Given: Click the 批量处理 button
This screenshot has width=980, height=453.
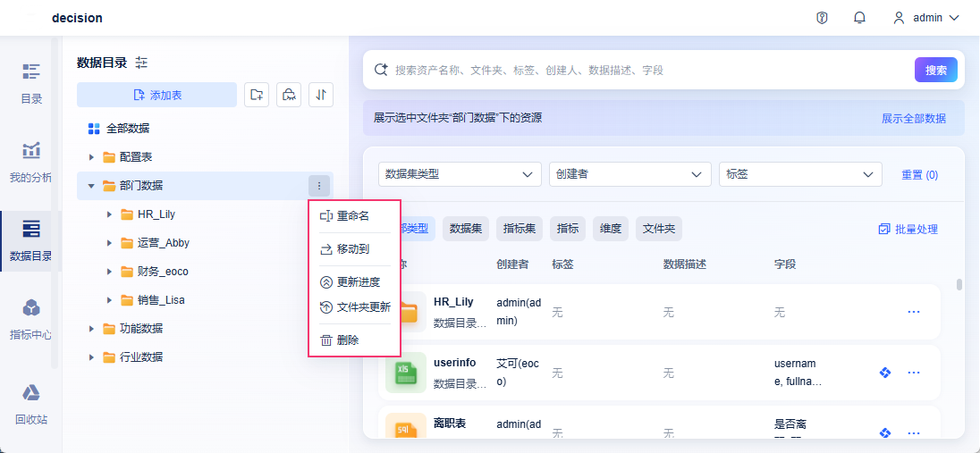Looking at the screenshot, I should [x=908, y=229].
